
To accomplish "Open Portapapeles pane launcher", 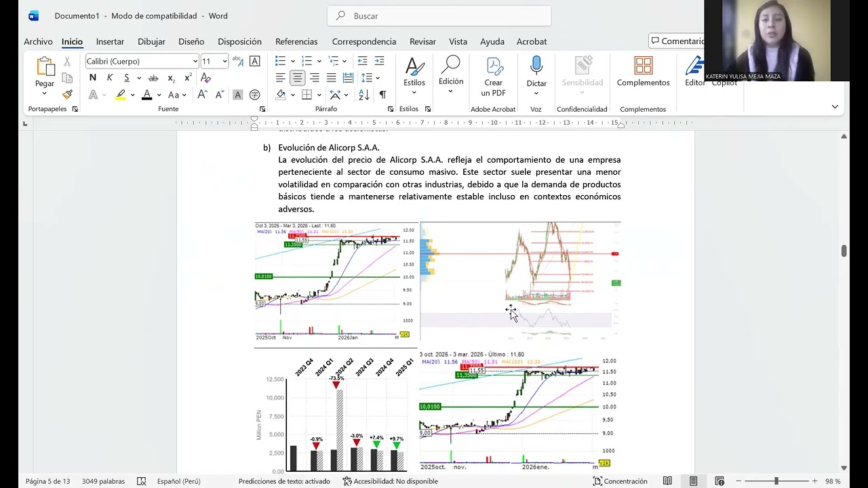I will pos(75,109).
